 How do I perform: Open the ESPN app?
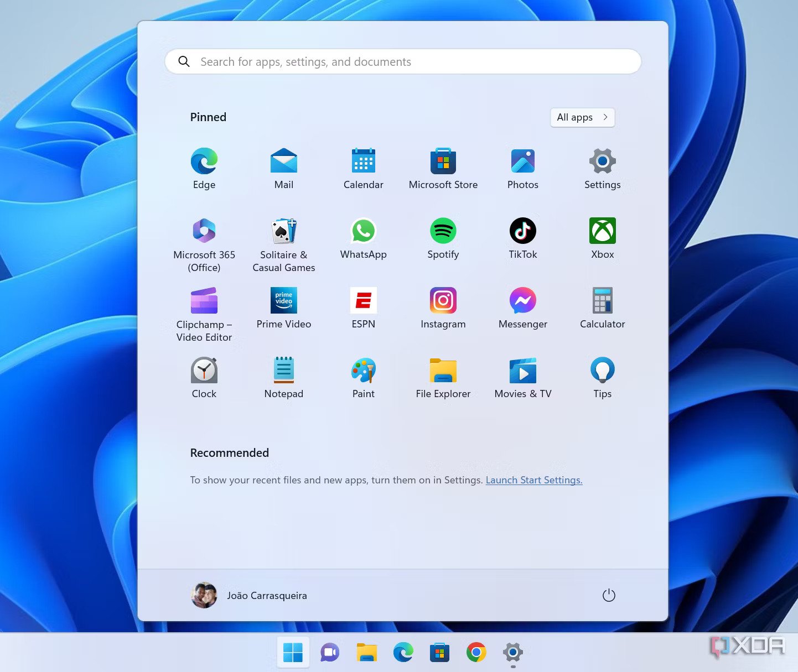[364, 308]
